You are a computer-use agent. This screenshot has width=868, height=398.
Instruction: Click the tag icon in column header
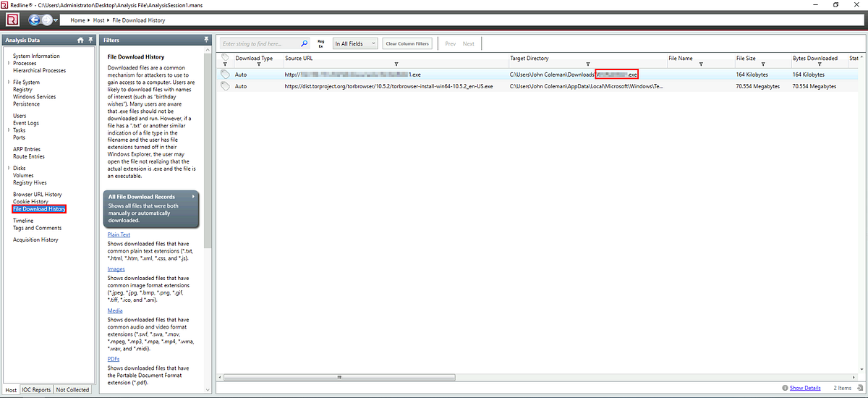click(x=225, y=57)
